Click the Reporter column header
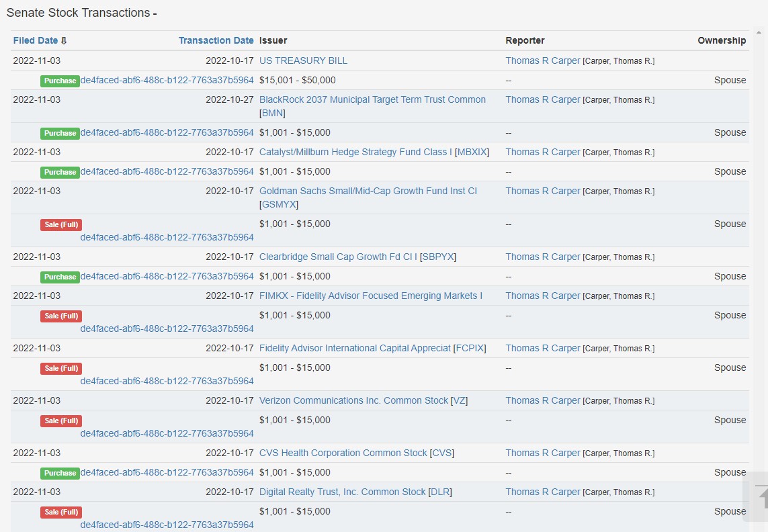The image size is (768, 532). [x=525, y=41]
